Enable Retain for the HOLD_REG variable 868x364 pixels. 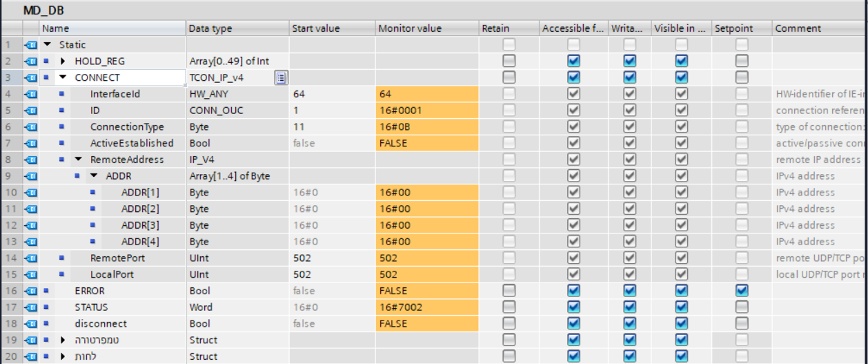pos(509,61)
